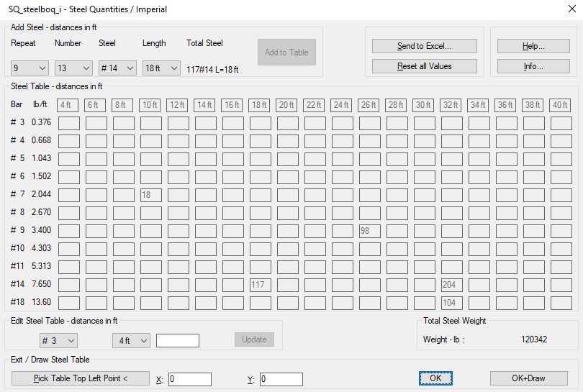This screenshot has height=392, width=583.
Task: Open the Repeat dropdown showing 9
Action: coord(30,68)
